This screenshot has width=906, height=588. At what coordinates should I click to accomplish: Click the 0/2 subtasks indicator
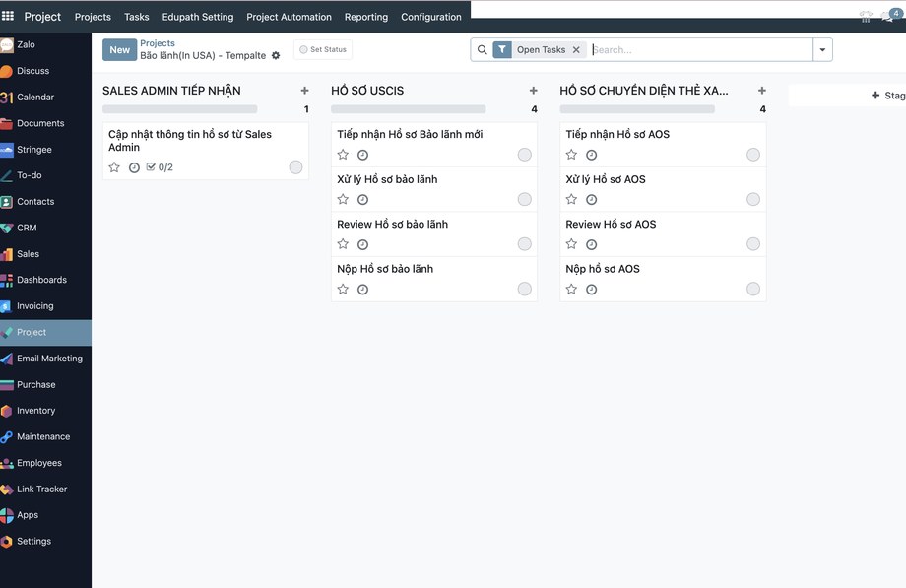click(x=161, y=167)
